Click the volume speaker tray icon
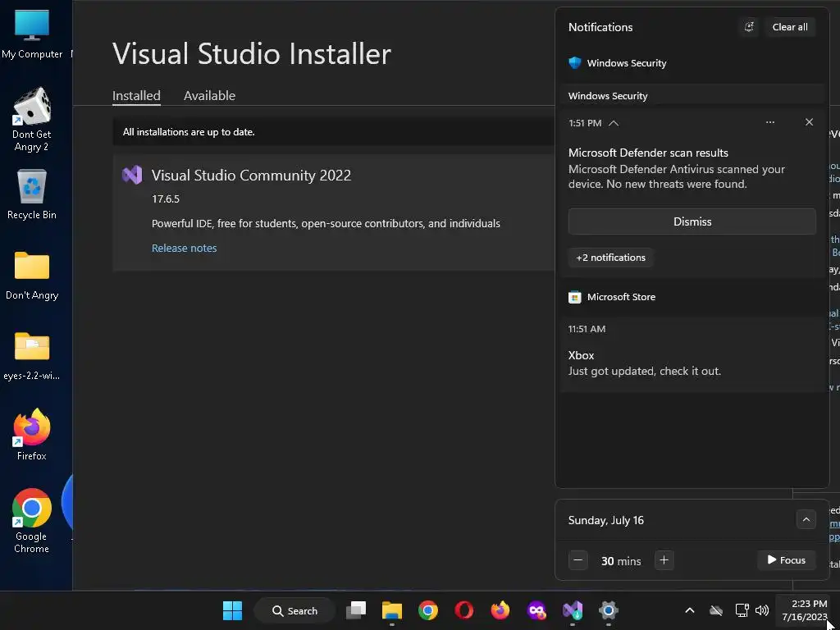 (x=762, y=610)
